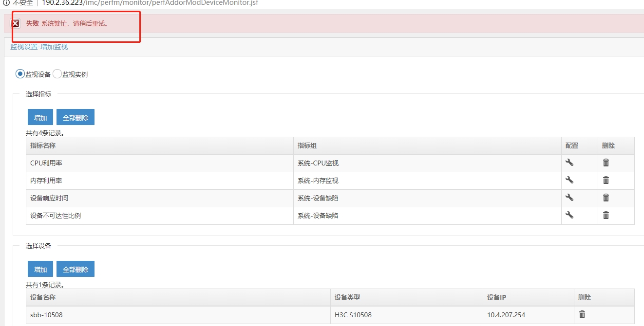Viewport: 644px width, 326px height.
Task: Click the CPU利用率 indicator name cell
Action: (x=160, y=163)
